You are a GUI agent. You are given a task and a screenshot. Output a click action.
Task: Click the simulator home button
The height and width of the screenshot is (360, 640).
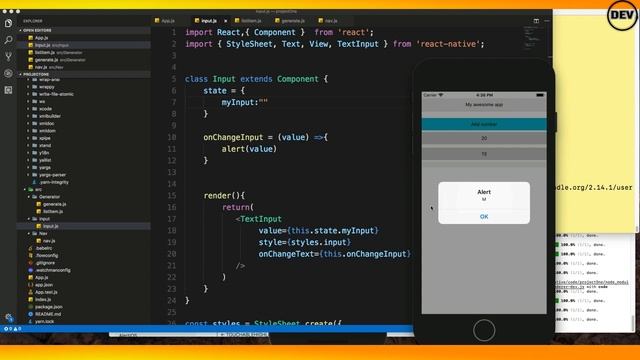pyautogui.click(x=484, y=330)
